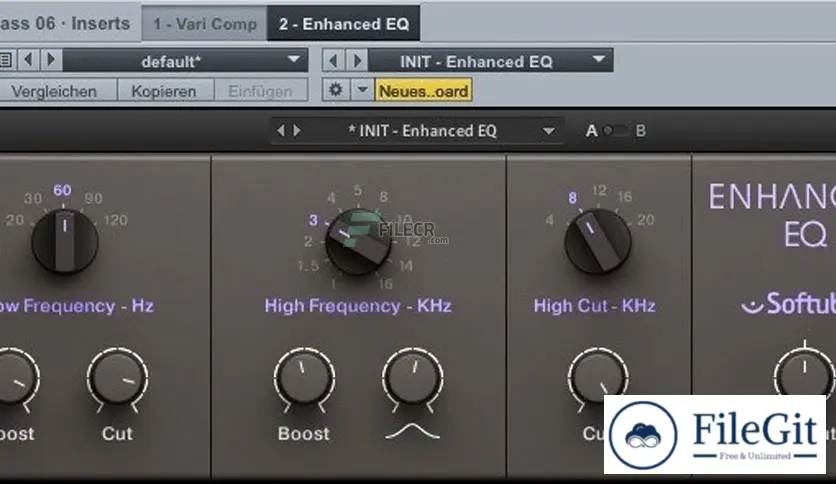Click the Low Frequency Hz selector knob

65,241
